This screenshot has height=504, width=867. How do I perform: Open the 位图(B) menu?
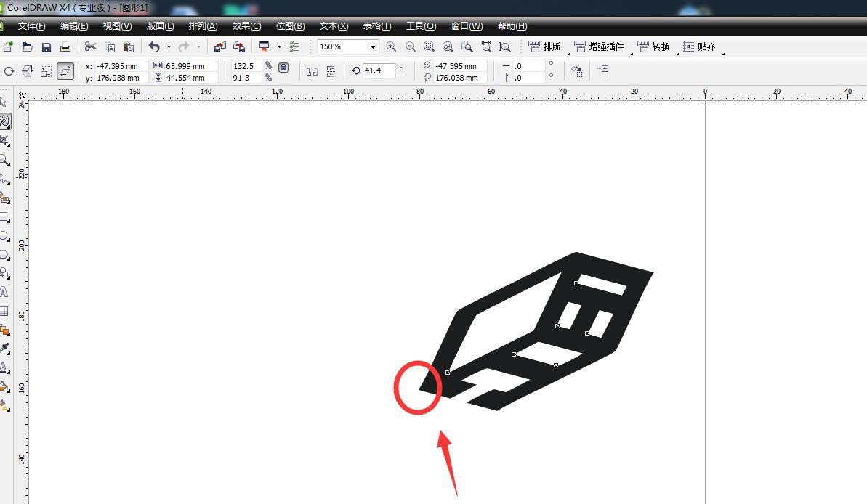290,26
